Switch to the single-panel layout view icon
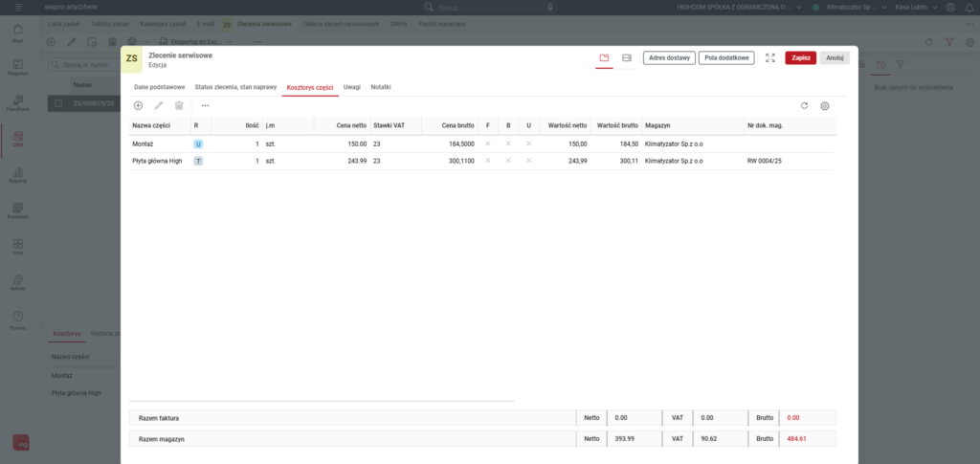The image size is (980, 464). 604,57
